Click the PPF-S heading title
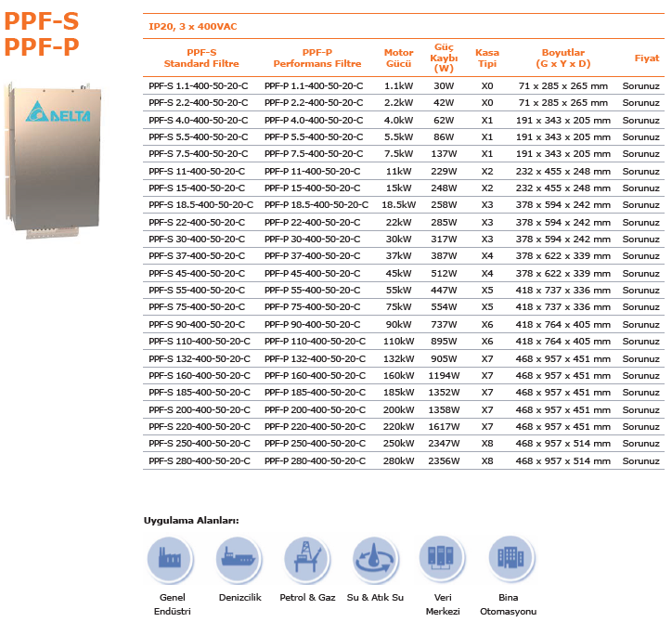 coord(42,21)
